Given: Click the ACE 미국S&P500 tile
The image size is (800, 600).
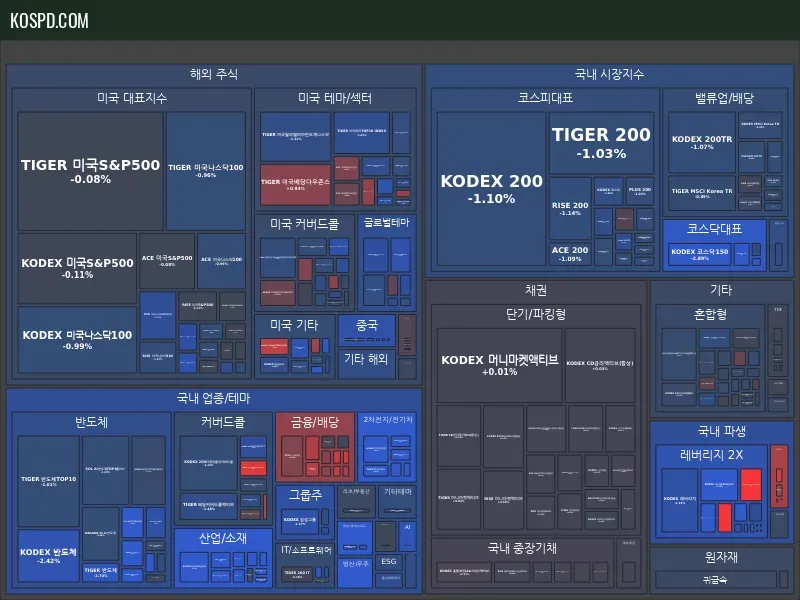Looking at the screenshot, I should click(167, 261).
